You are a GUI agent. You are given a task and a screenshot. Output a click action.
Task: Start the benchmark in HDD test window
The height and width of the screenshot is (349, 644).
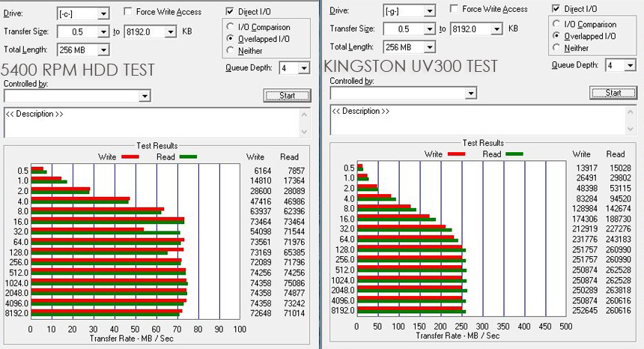point(287,96)
